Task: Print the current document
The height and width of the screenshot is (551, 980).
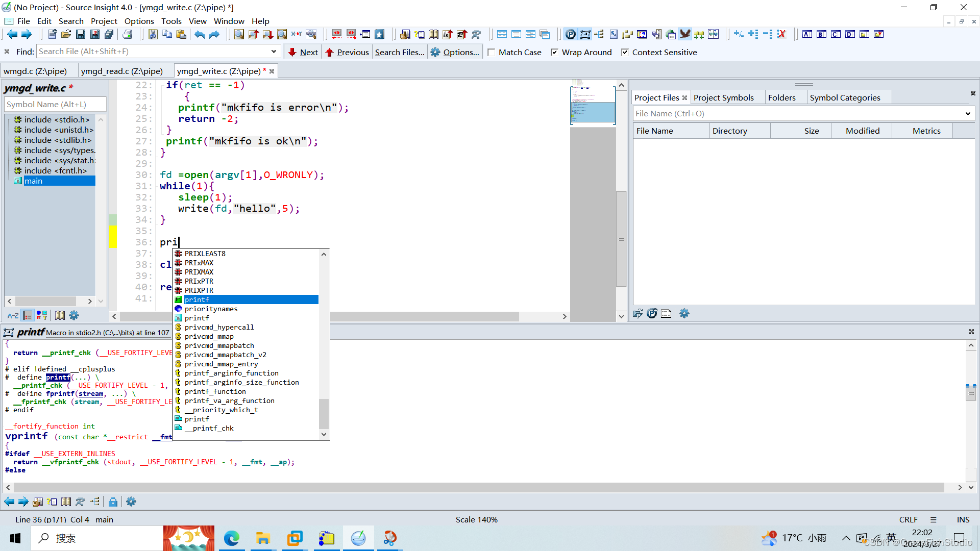Action: 128,34
